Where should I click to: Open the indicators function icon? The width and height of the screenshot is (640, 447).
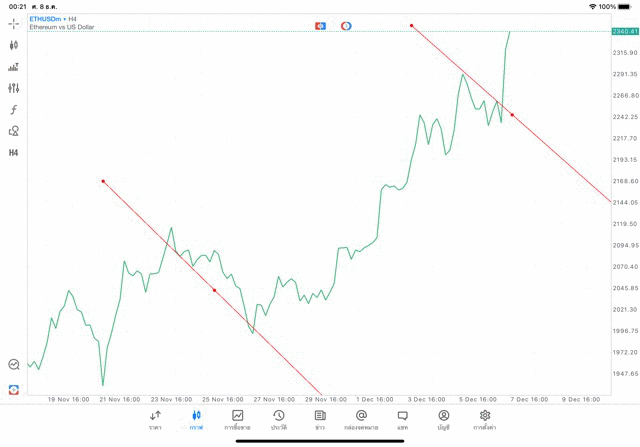pos(14,109)
